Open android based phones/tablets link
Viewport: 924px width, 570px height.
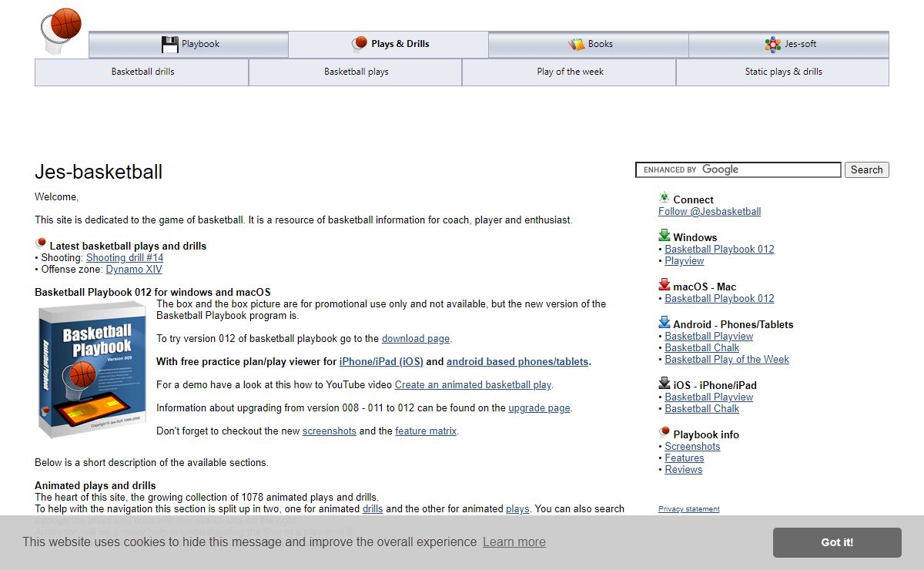point(517,361)
